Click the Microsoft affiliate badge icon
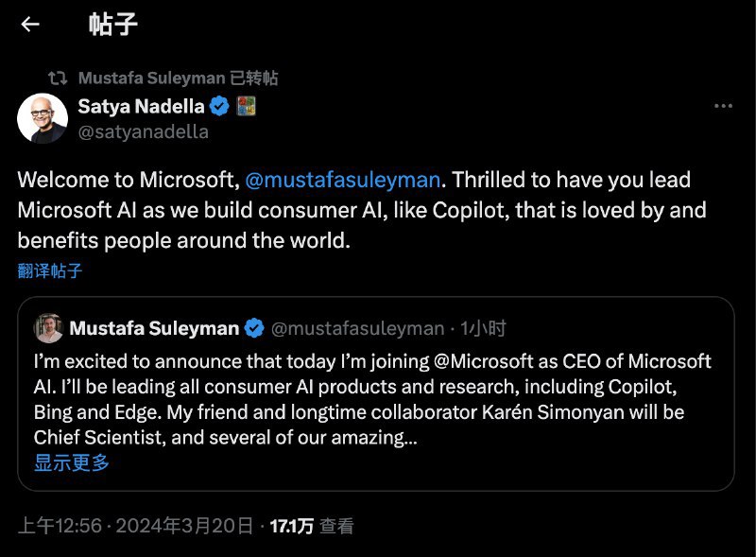 point(246,107)
